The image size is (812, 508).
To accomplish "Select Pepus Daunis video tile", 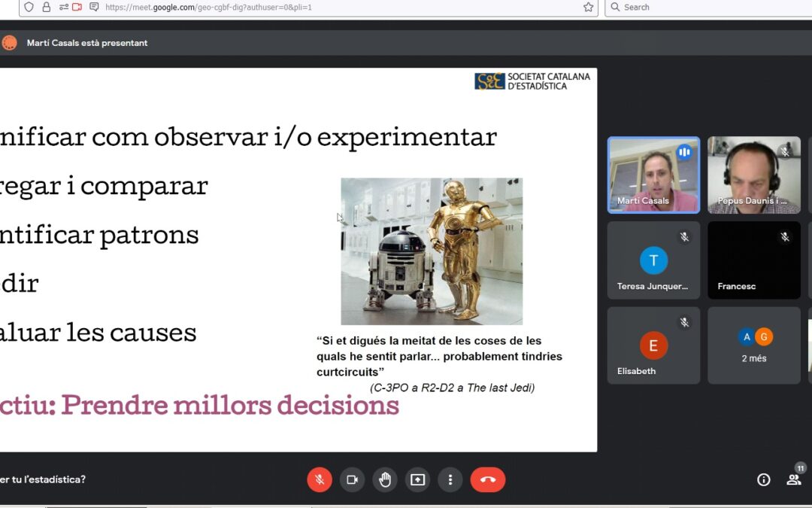I will coord(753,175).
